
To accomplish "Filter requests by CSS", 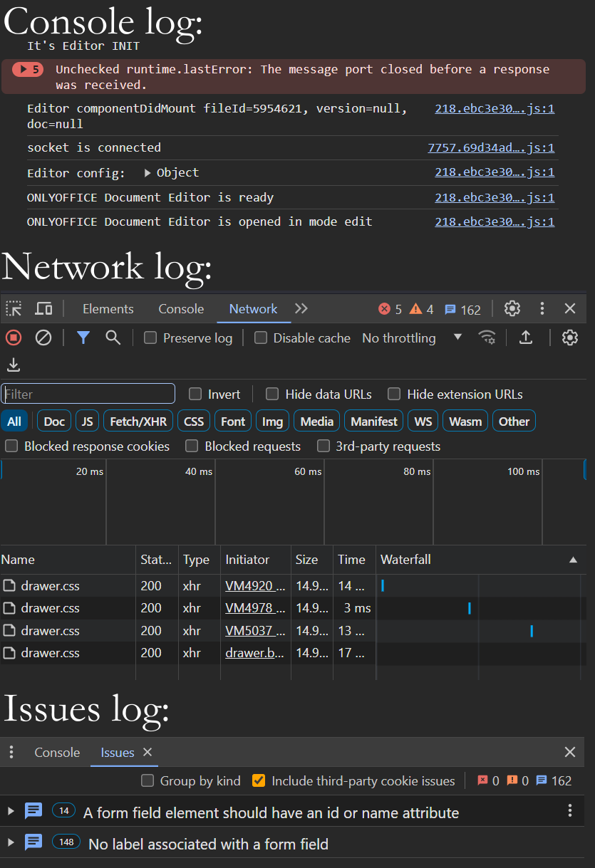I will point(194,421).
